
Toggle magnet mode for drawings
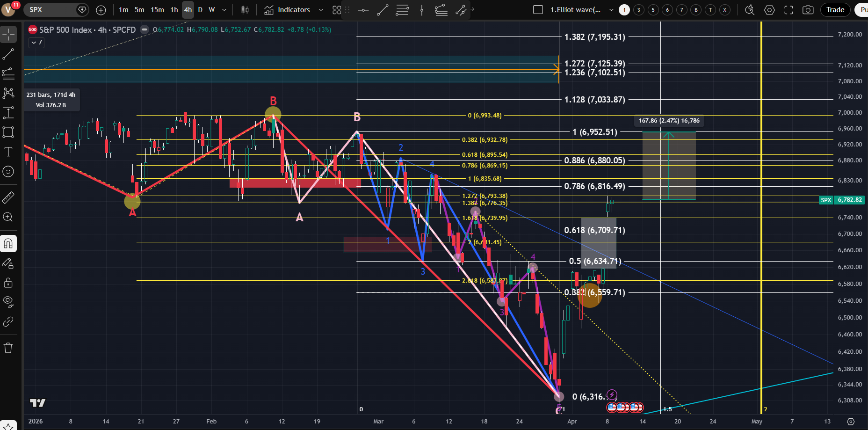point(8,244)
